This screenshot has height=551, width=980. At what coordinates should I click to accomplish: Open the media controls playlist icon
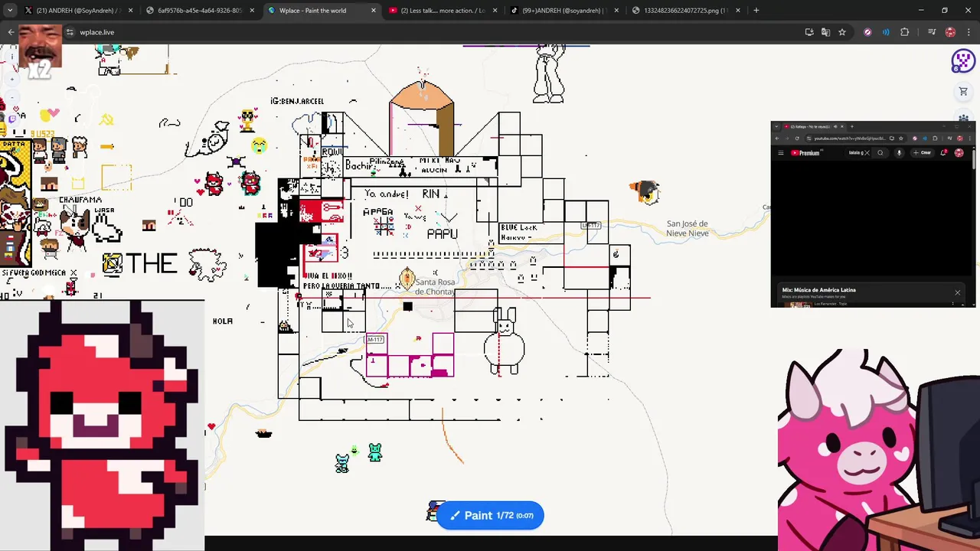(x=932, y=32)
